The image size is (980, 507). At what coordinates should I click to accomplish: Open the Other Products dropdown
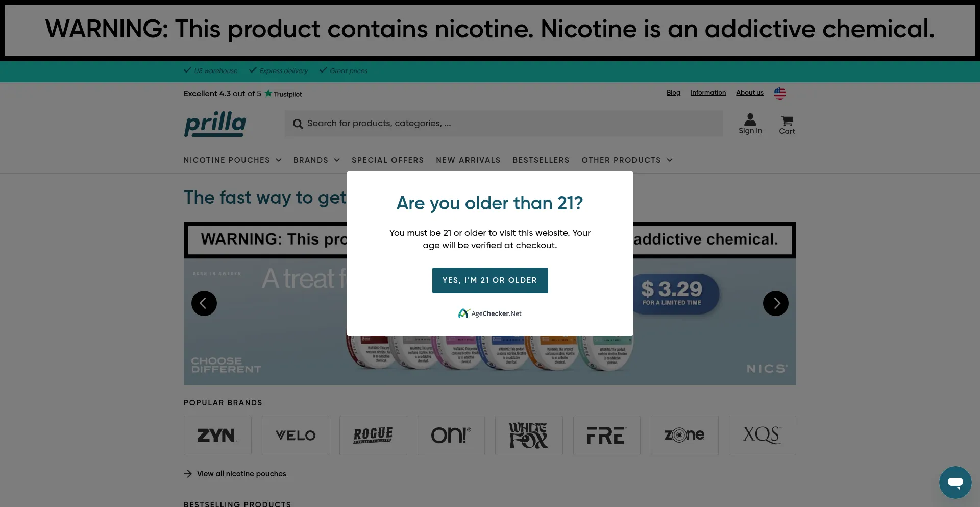(x=627, y=160)
